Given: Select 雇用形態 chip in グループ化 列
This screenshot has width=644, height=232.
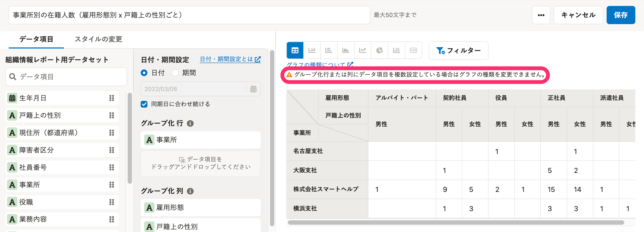Looking at the screenshot, I should pyautogui.click(x=201, y=208).
